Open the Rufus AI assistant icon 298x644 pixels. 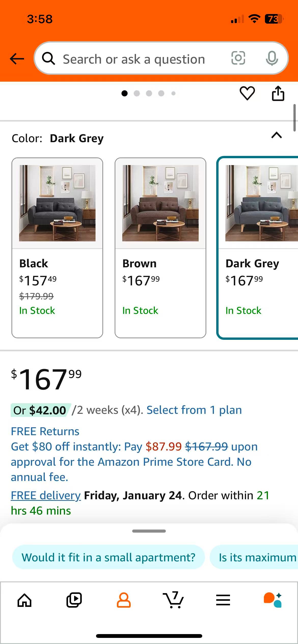[x=273, y=600]
